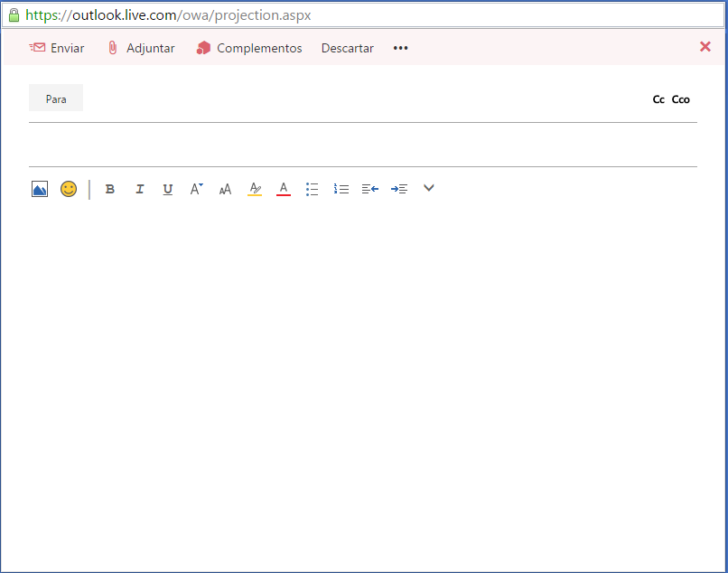This screenshot has height=573, width=728.
Task: Toggle underline formatting
Action: point(168,189)
